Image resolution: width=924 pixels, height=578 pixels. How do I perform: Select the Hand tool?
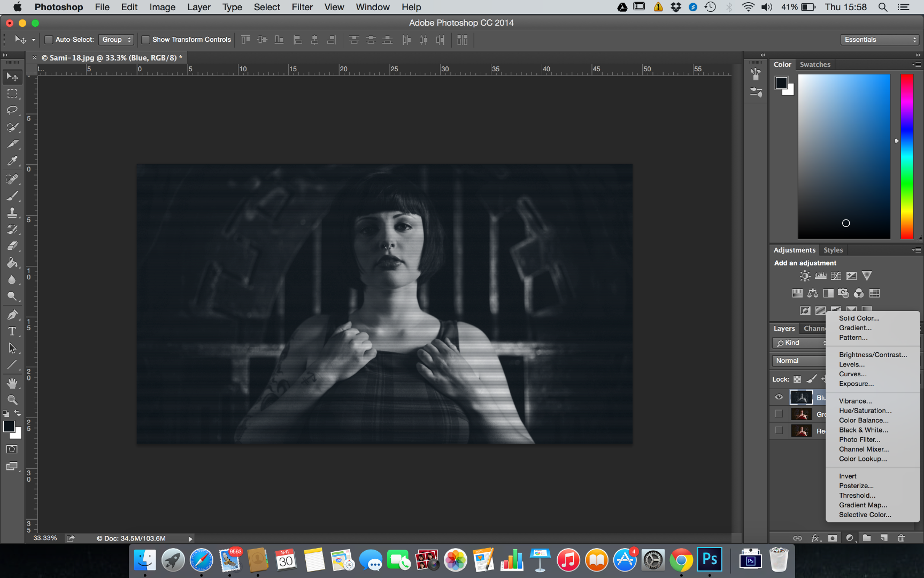click(x=12, y=383)
